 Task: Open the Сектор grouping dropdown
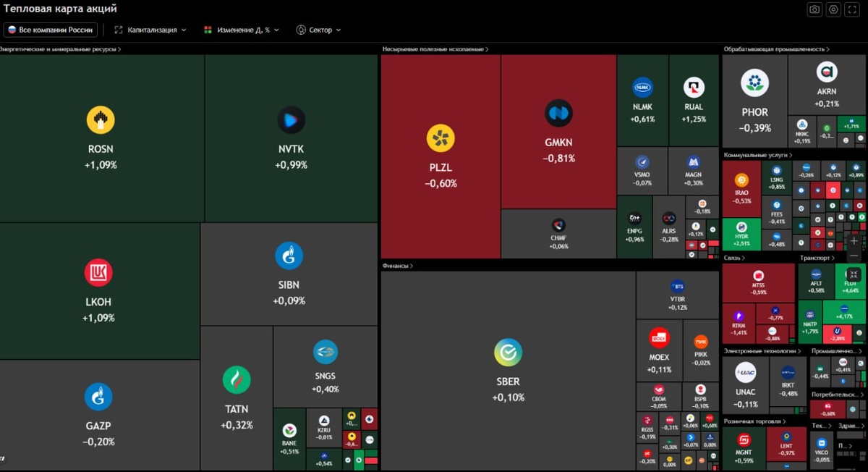click(318, 30)
